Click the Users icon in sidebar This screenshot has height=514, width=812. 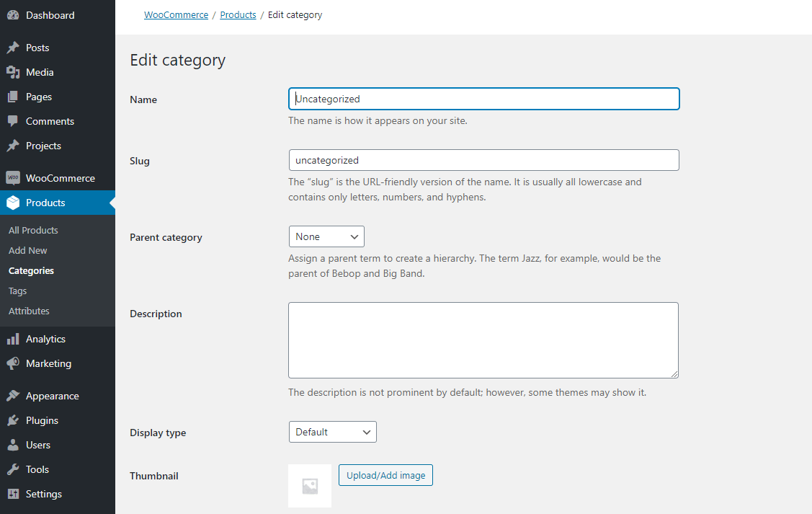pos(14,444)
